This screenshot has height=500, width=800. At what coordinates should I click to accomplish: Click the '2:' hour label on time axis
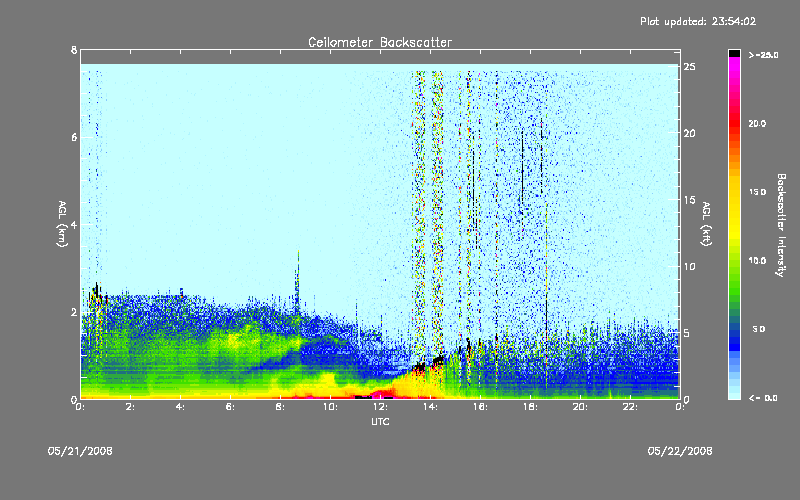click(x=131, y=407)
